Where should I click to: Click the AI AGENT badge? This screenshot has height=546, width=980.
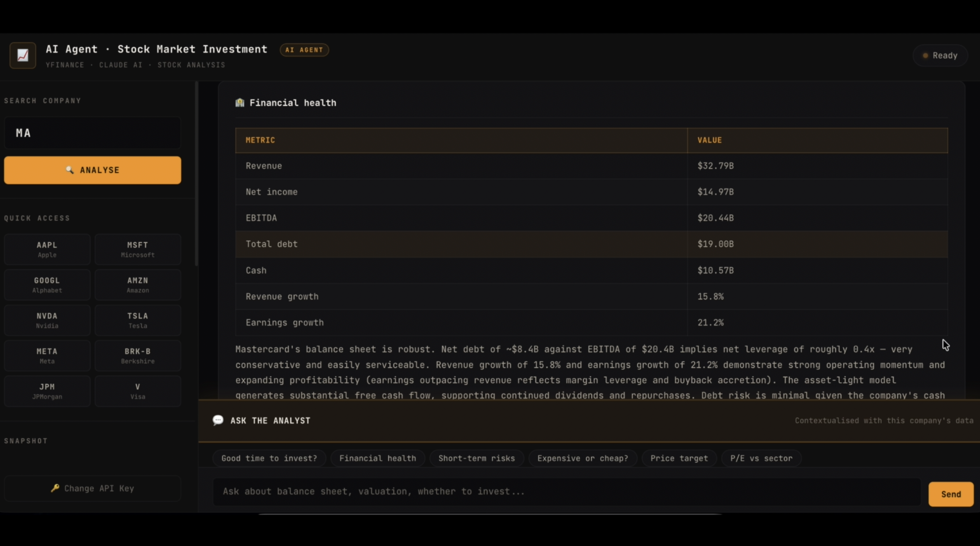[x=304, y=50]
